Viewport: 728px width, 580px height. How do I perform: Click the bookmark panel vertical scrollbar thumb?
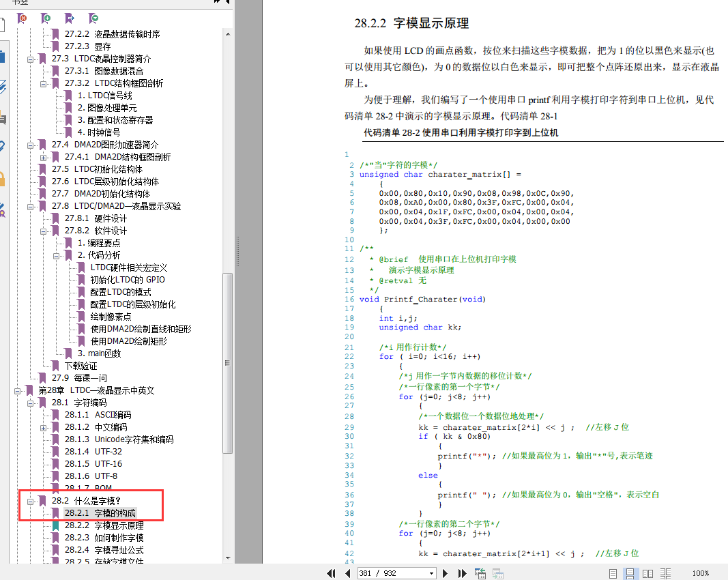click(228, 362)
